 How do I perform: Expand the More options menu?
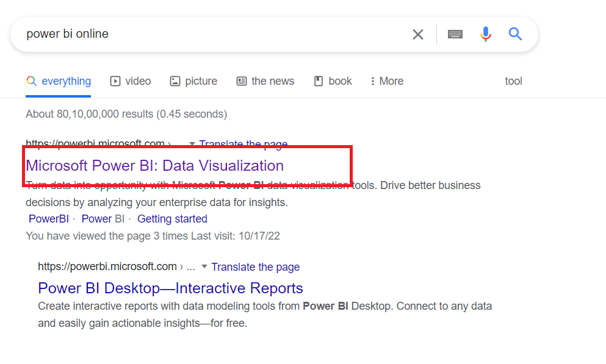[387, 81]
